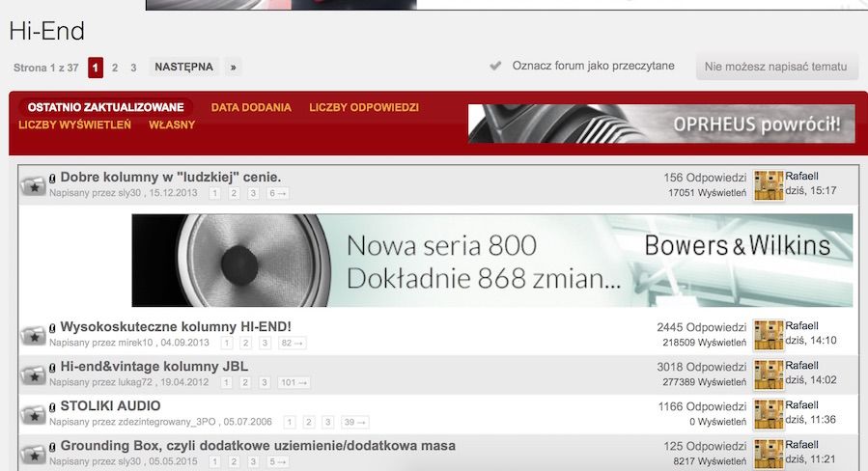The height and width of the screenshot is (471, 868).
Task: Open page 2 of STOLIKI AUDIO thread
Action: [x=309, y=423]
